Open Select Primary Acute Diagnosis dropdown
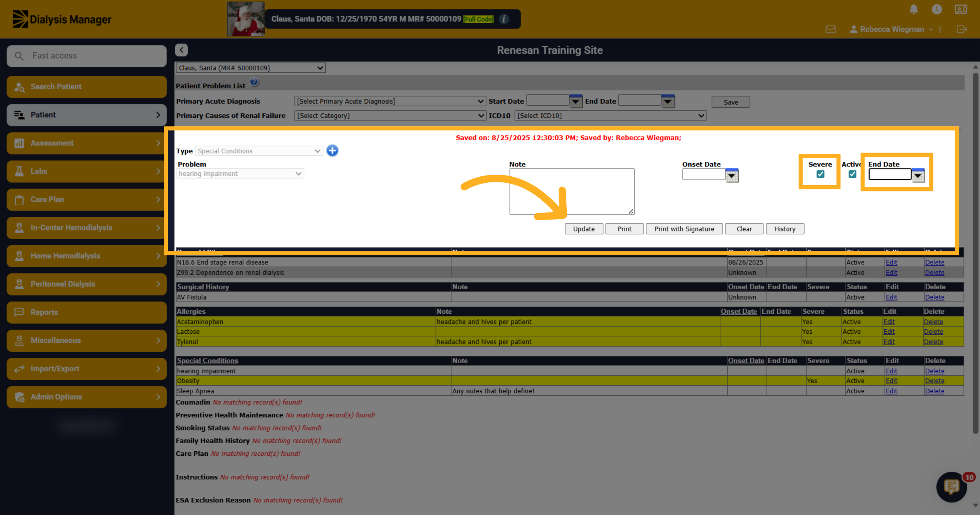Screen dimensions: 980x515 (x=390, y=101)
